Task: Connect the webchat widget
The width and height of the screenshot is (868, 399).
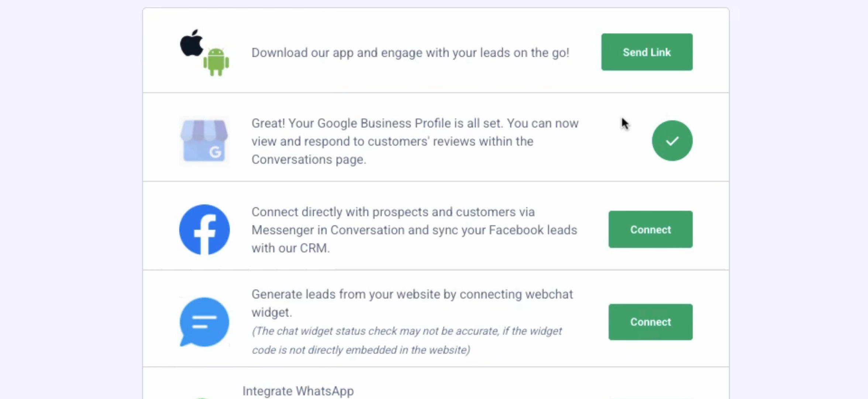Action: pyautogui.click(x=650, y=322)
